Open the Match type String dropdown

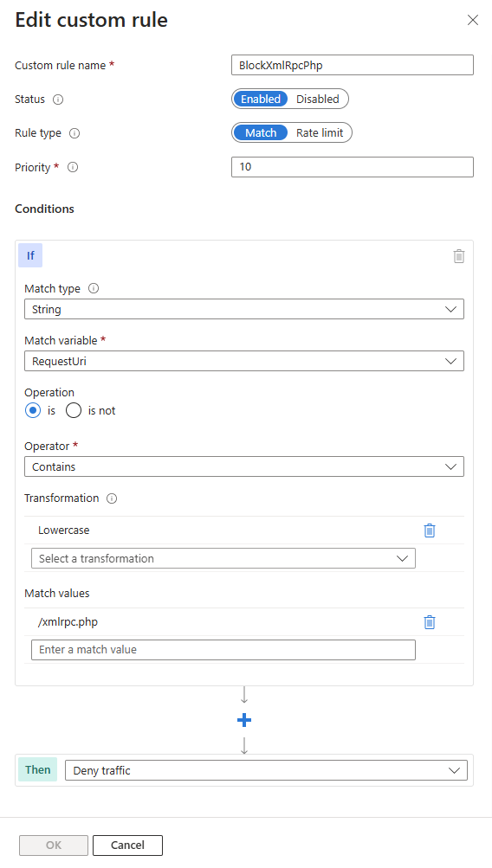pos(244,310)
